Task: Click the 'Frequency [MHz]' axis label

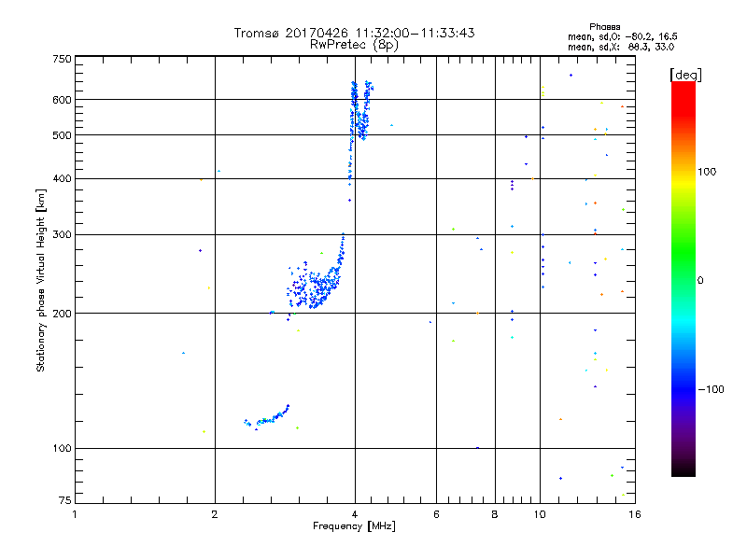Action: tap(354, 525)
